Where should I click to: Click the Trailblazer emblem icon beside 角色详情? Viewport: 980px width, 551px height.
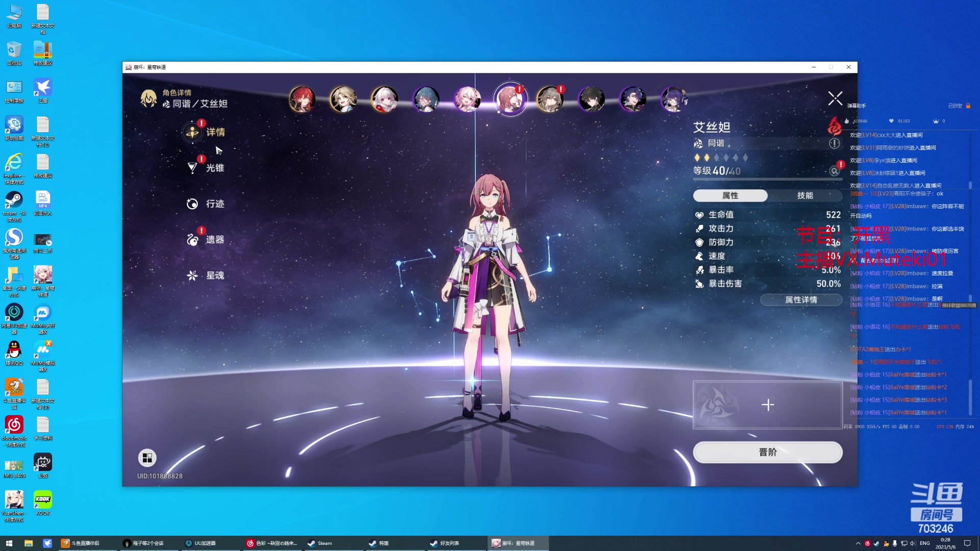149,98
